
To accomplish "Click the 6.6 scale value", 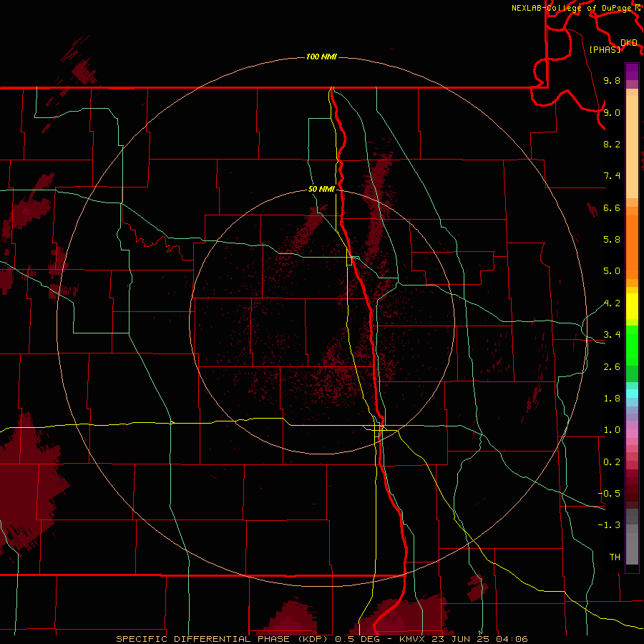I will [612, 208].
